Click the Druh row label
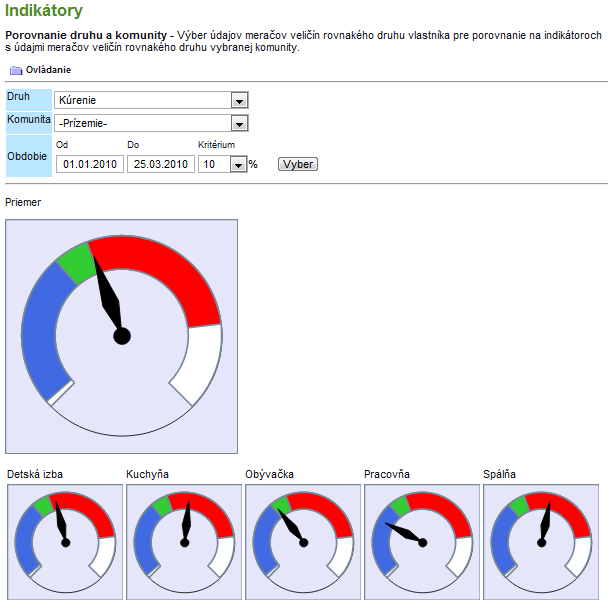This screenshot has height=608, width=608. 18,97
